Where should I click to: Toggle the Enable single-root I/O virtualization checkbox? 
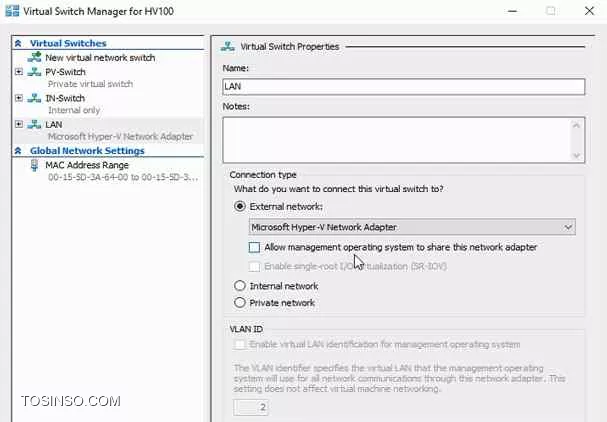coord(254,266)
